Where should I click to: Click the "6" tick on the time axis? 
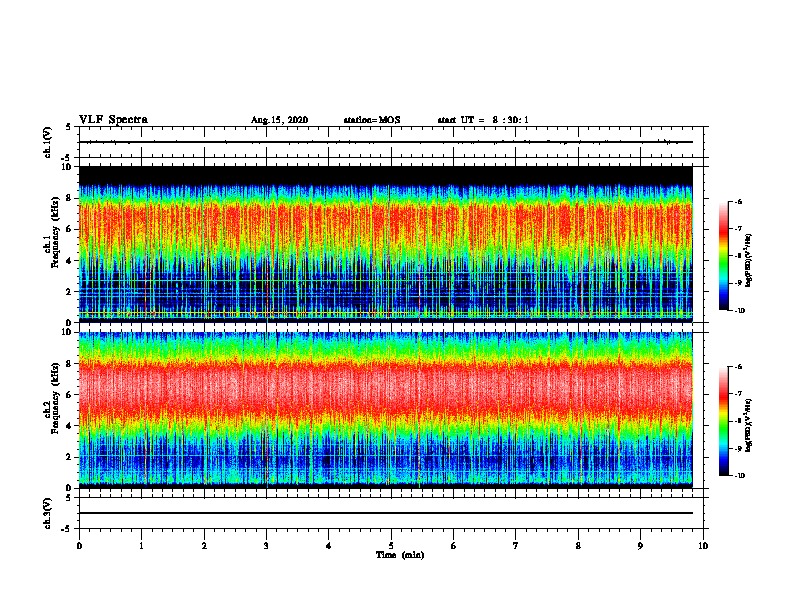454,546
